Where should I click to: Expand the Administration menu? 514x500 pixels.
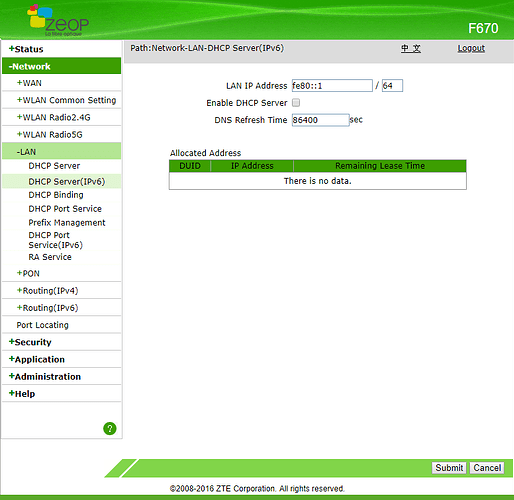coord(45,377)
